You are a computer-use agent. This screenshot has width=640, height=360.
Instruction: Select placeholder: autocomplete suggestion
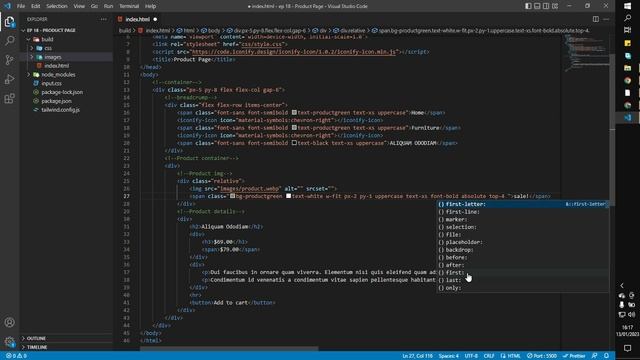[523, 242]
